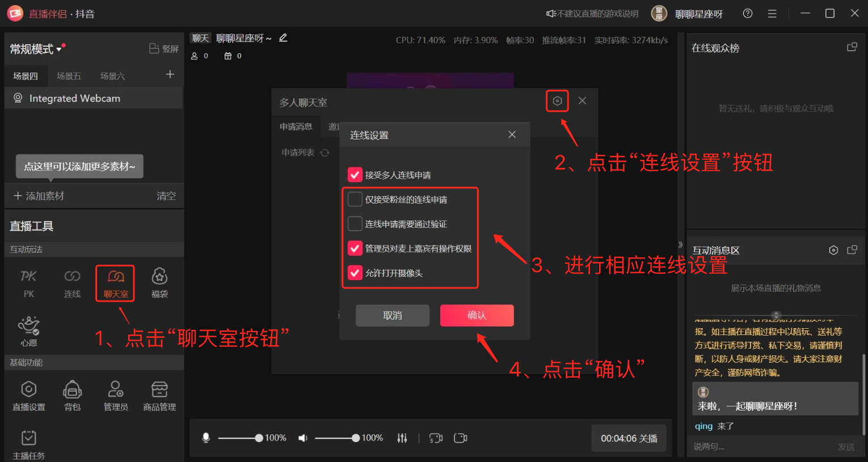Select the 申请消息 tab
This screenshot has width=868, height=462.
click(296, 127)
